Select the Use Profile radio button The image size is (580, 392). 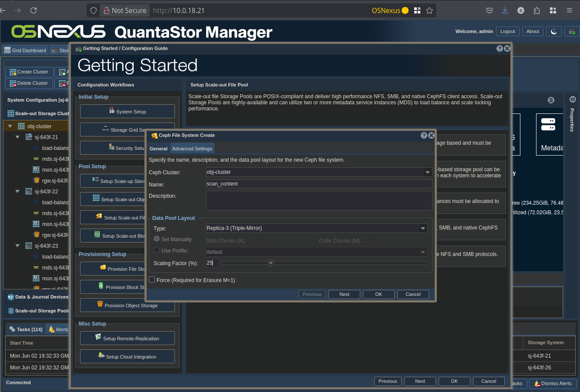157,250
